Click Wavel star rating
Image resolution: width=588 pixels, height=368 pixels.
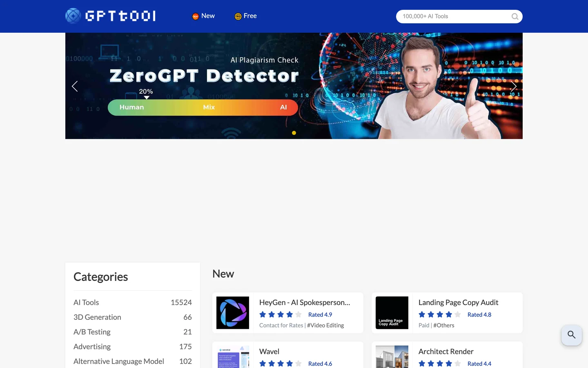click(x=281, y=364)
